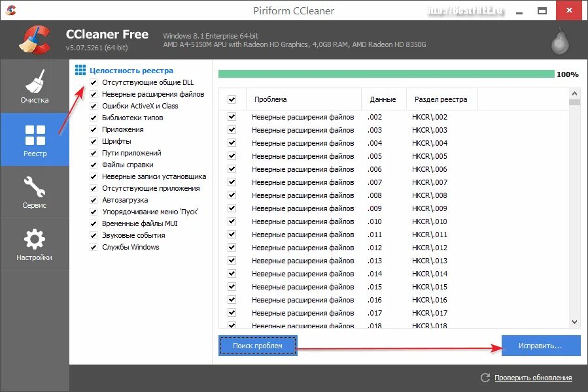Select the .003 data cell

click(x=375, y=130)
